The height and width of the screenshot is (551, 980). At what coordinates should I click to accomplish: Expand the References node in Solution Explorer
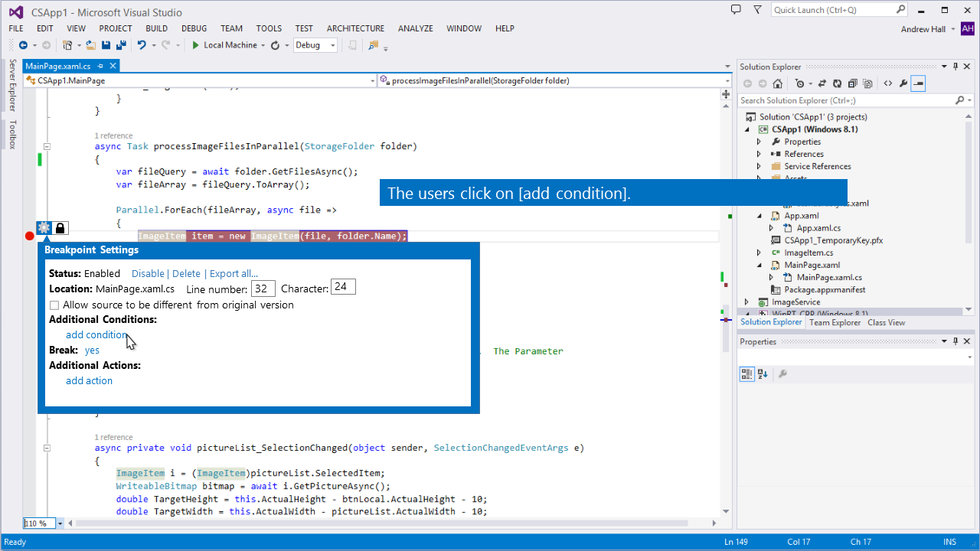tap(759, 154)
